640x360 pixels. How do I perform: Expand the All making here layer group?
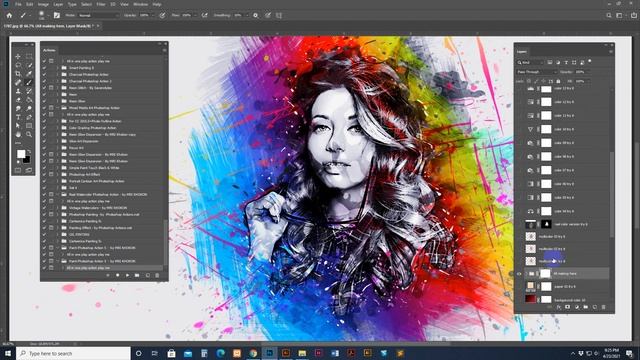click(526, 274)
